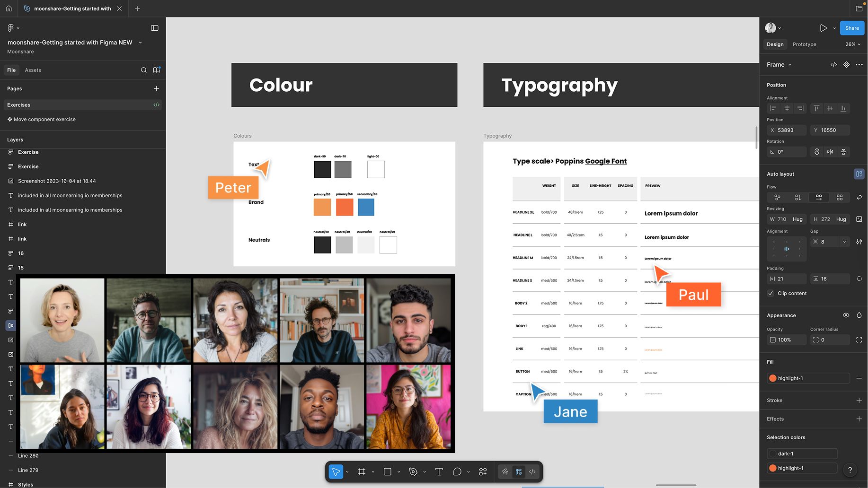The width and height of the screenshot is (868, 488).
Task: Set flow to horizontal layout
Action: click(819, 197)
